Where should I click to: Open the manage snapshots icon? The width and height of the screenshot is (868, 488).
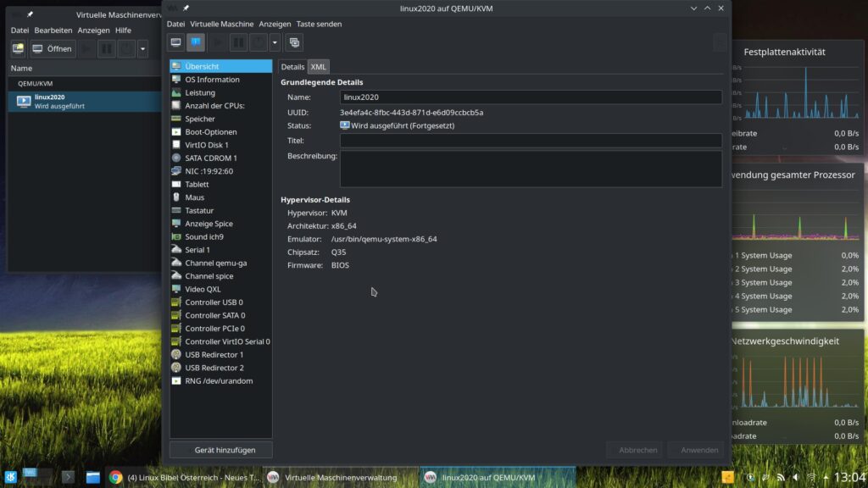pos(294,42)
